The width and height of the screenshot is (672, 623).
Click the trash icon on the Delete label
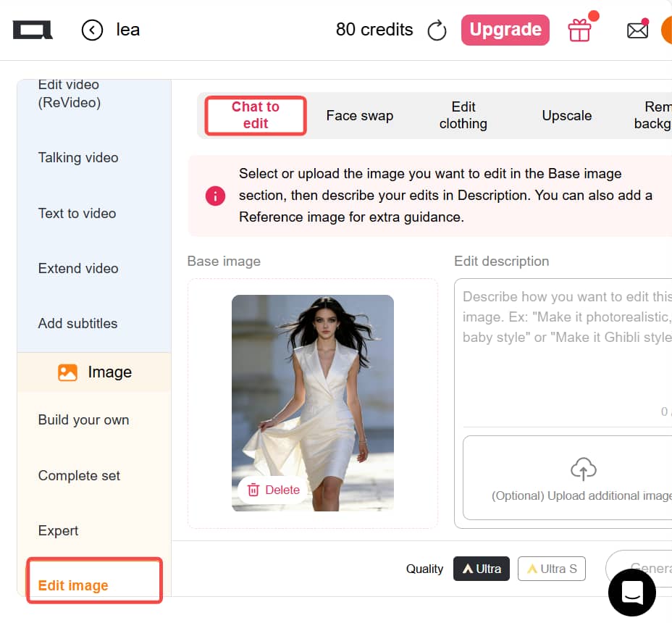click(254, 490)
